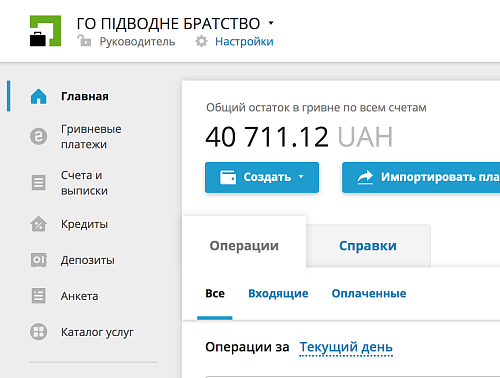500x378 pixels.
Task: Open the Настройки link
Action: 244,42
